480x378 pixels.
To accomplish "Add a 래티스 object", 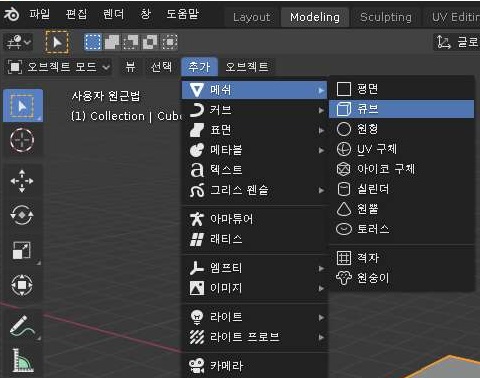I will click(255, 239).
